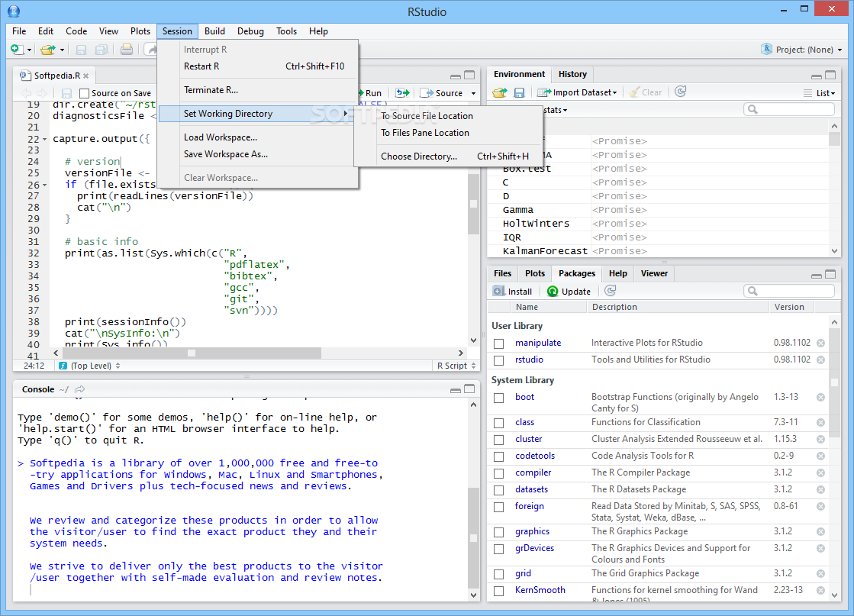This screenshot has height=616, width=854.
Task: Click the Save Workspace icon in Environment
Action: (519, 92)
